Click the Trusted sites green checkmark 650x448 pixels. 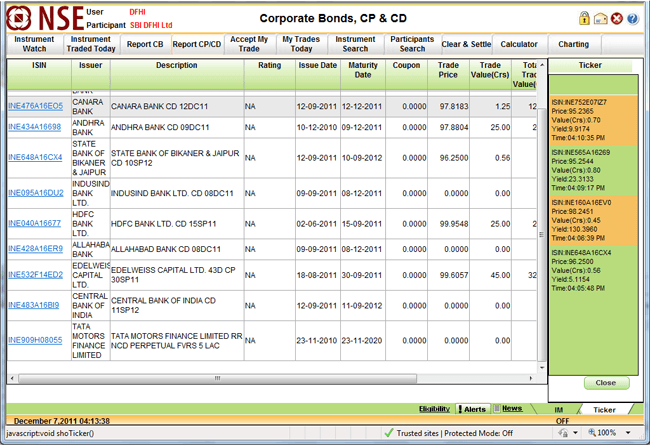tap(388, 433)
